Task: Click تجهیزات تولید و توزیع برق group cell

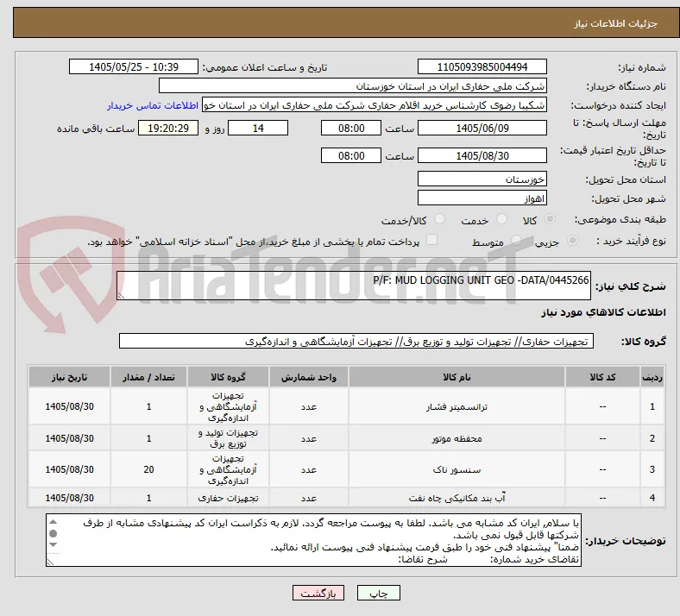Action: click(x=228, y=438)
